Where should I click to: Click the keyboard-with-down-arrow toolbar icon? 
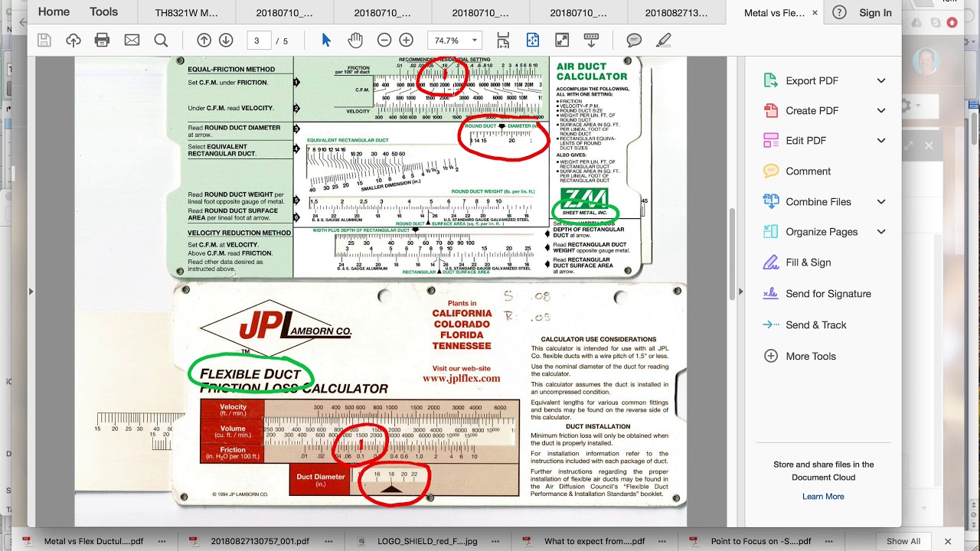591,41
